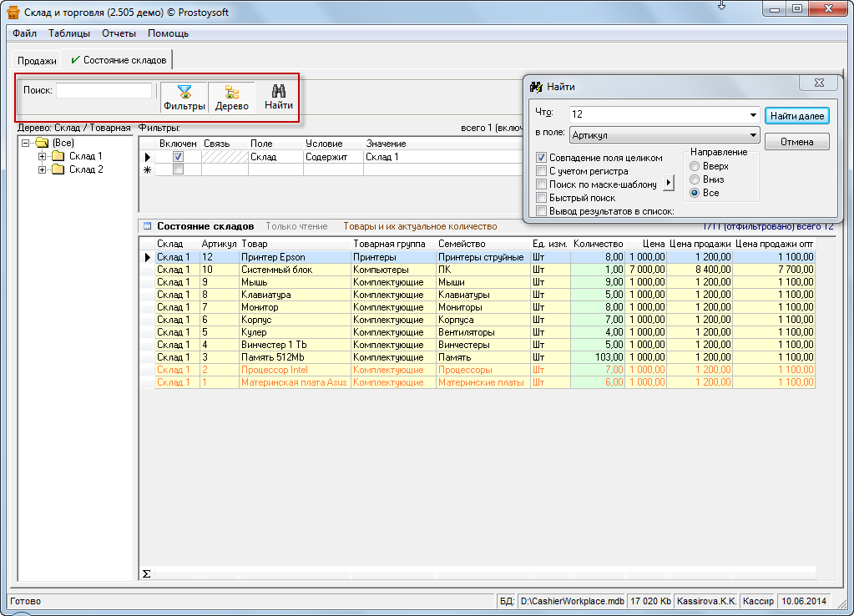Click the Отмена button

pos(796,142)
